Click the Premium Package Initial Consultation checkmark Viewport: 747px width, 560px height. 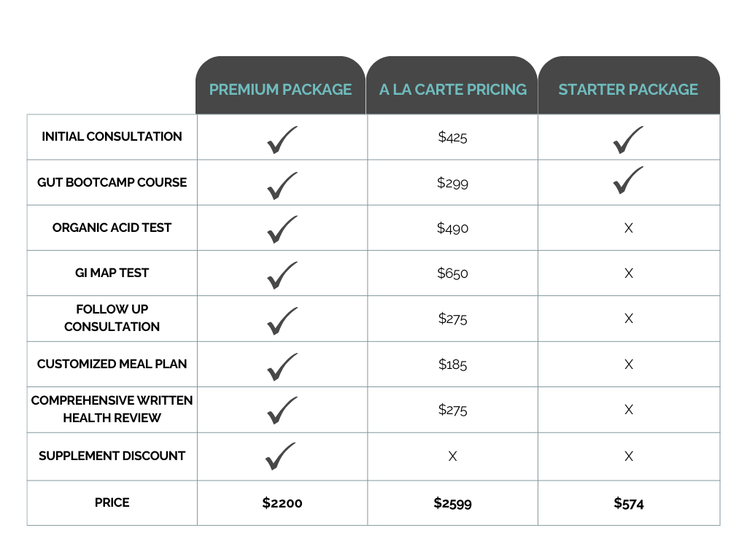coord(282,140)
